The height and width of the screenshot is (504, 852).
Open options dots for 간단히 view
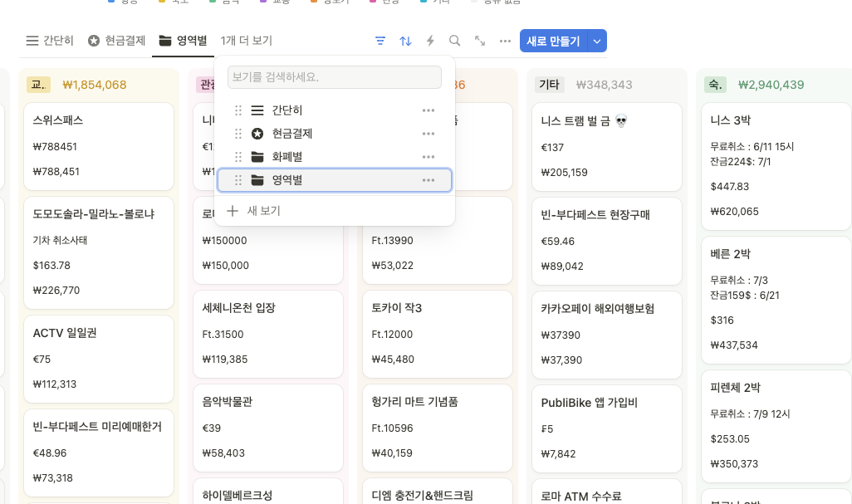point(428,110)
